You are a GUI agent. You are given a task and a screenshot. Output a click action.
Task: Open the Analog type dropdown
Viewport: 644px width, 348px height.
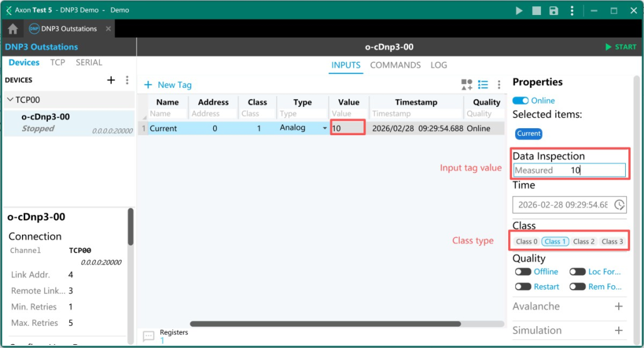point(325,128)
